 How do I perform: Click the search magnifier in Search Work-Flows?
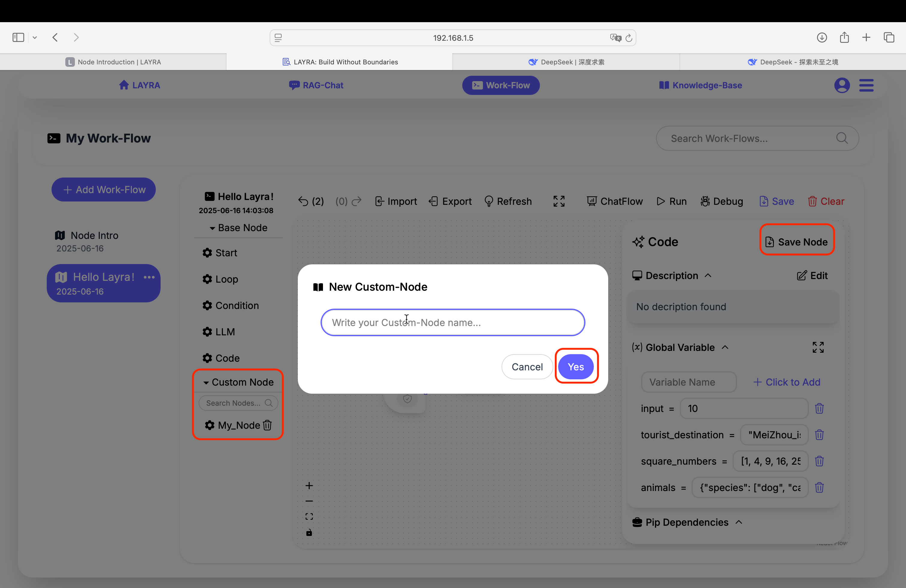click(842, 138)
